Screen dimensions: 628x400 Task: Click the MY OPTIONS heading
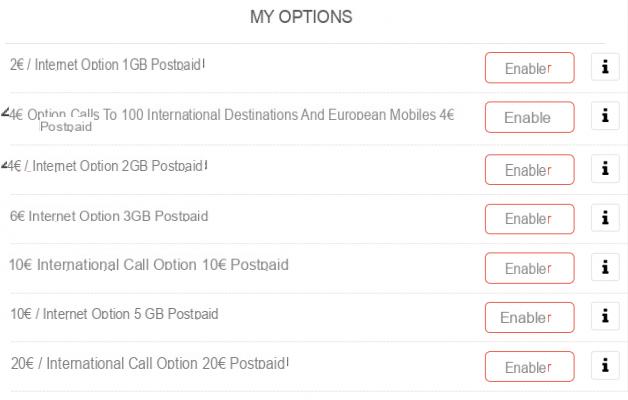[x=301, y=17]
